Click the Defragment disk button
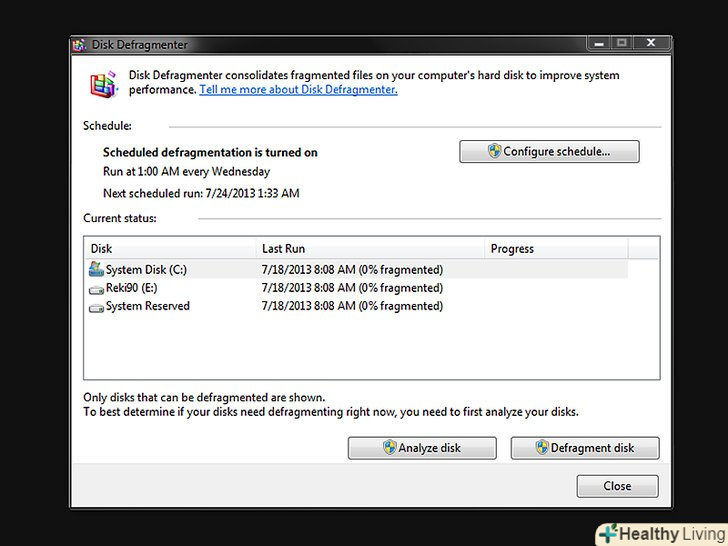 point(585,448)
